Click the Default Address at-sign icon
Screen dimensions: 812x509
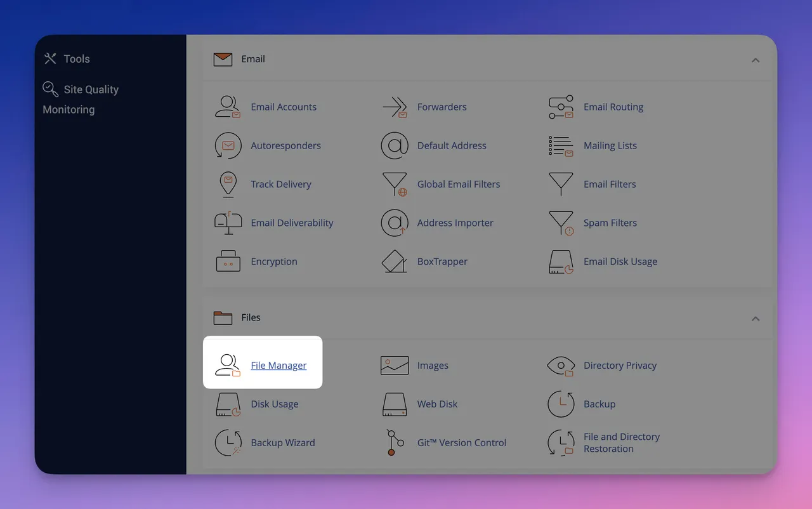pyautogui.click(x=395, y=146)
